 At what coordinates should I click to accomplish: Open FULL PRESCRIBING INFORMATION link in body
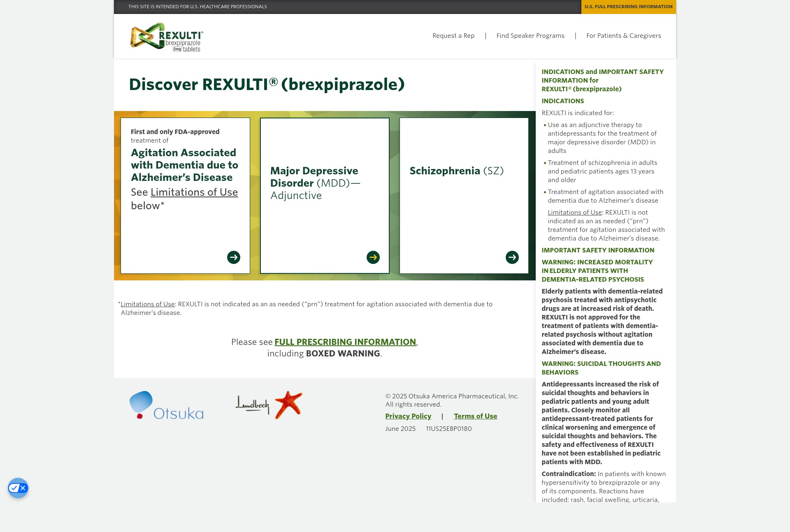click(x=345, y=342)
